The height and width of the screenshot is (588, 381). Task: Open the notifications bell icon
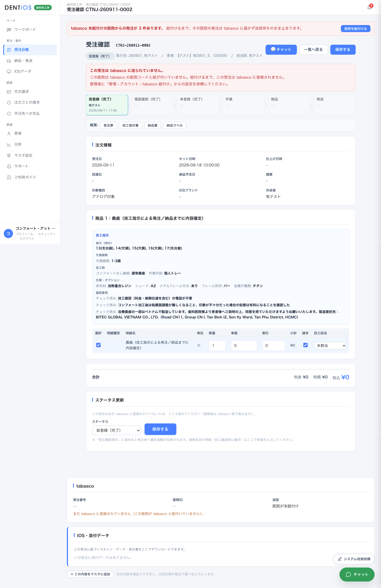369,7
